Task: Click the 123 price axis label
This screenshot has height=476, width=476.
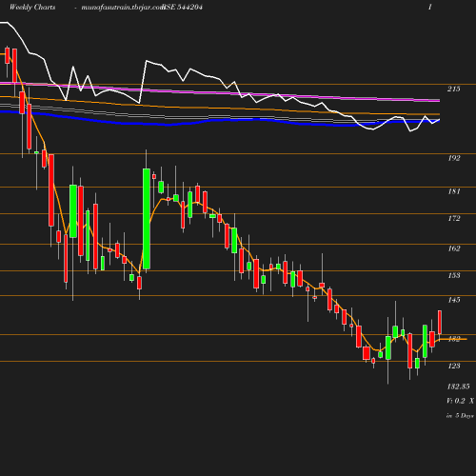Action: pos(454,366)
